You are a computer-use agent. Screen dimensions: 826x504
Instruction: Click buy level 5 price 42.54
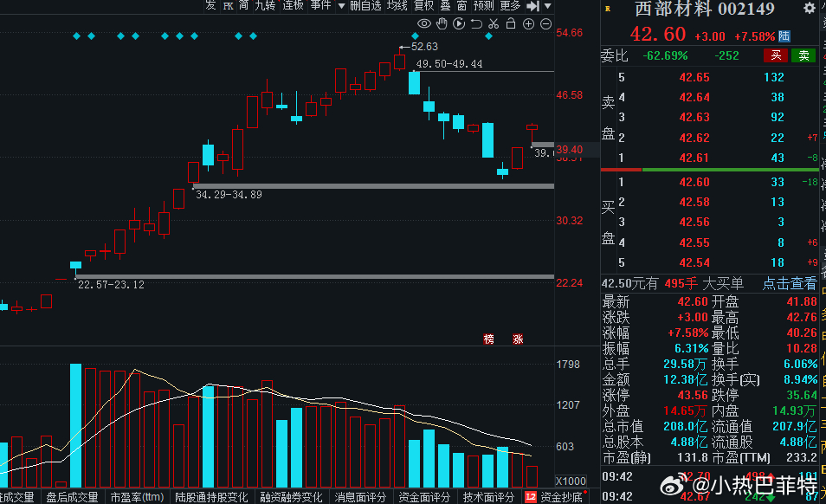[x=694, y=262]
